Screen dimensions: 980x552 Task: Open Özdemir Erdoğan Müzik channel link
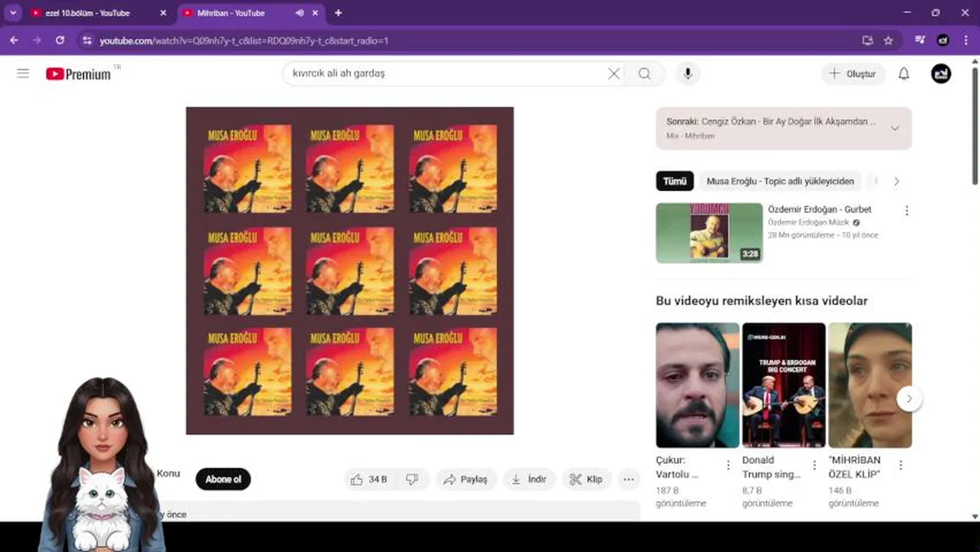808,222
